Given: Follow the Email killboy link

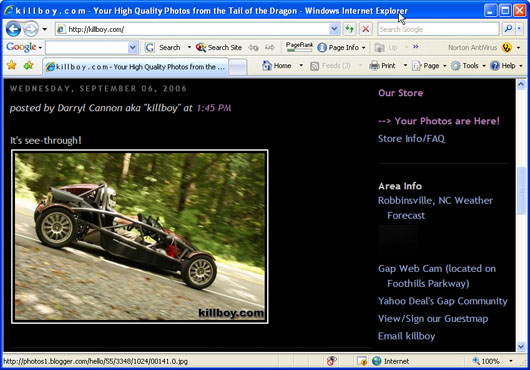Looking at the screenshot, I should [x=406, y=336].
